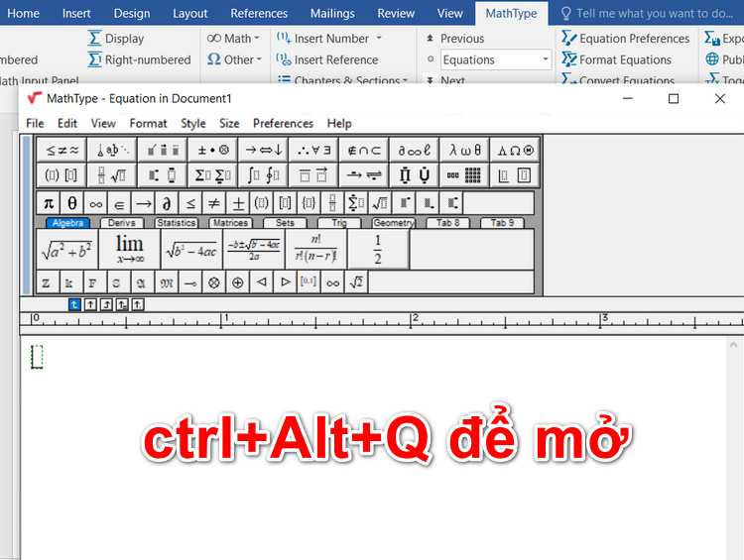Insert one-half fraction expression
The width and height of the screenshot is (744, 560).
378,250
